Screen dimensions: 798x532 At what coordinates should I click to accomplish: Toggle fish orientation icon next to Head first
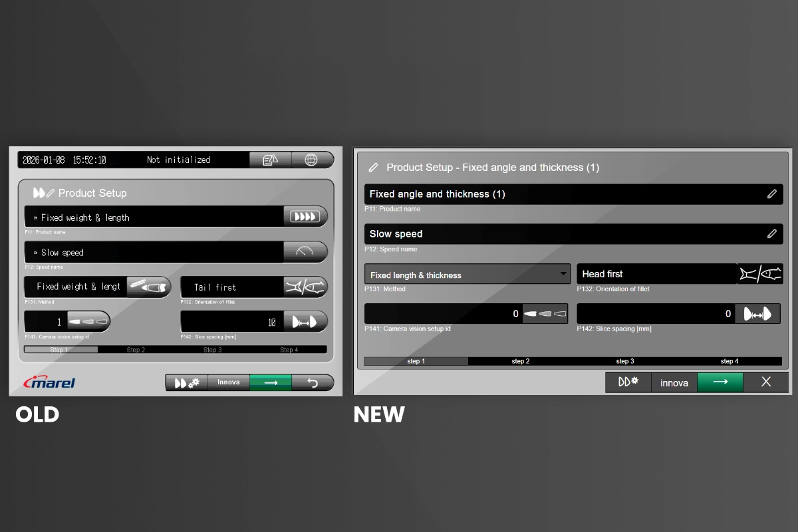point(760,274)
